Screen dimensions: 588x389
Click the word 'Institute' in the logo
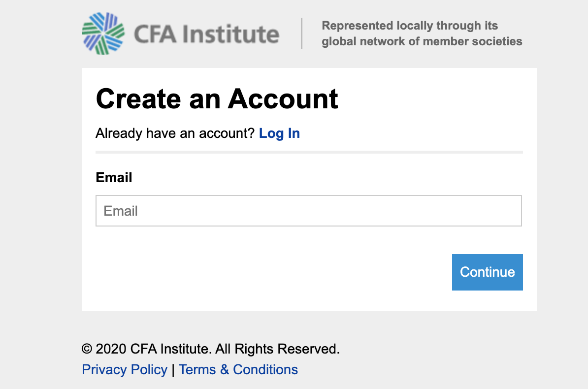click(x=230, y=34)
